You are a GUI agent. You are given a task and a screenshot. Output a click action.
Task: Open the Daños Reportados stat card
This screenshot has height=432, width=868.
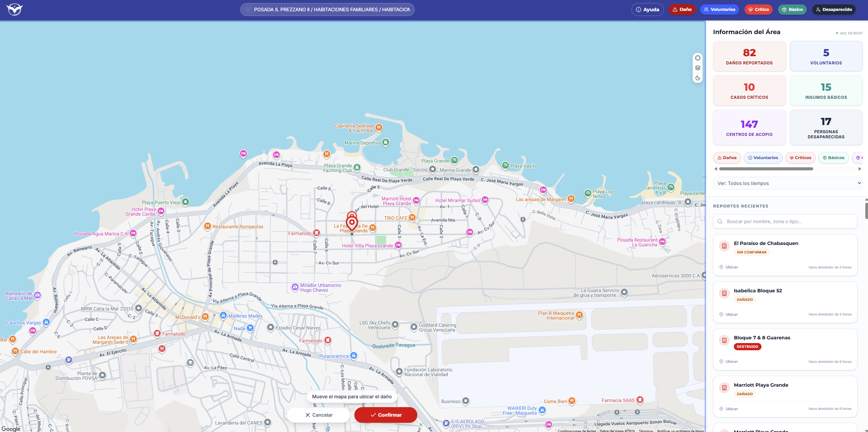click(749, 56)
